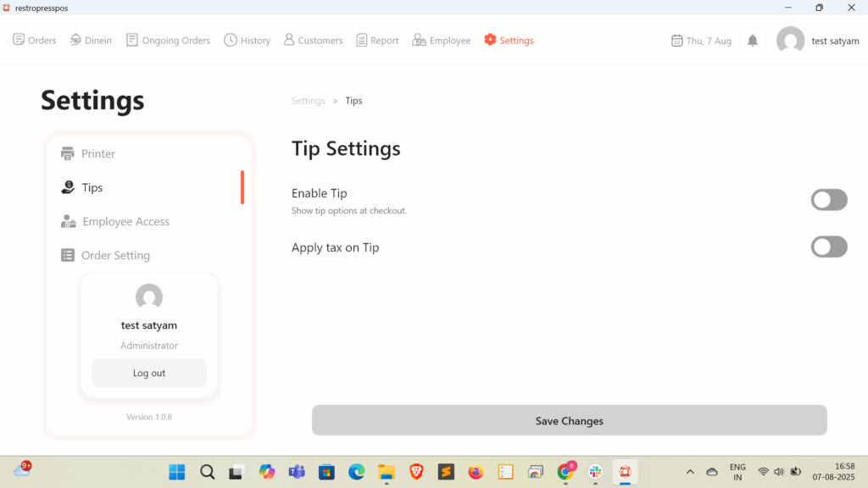The image size is (868, 488).
Task: Go to the Customers tab
Action: [x=313, y=40]
